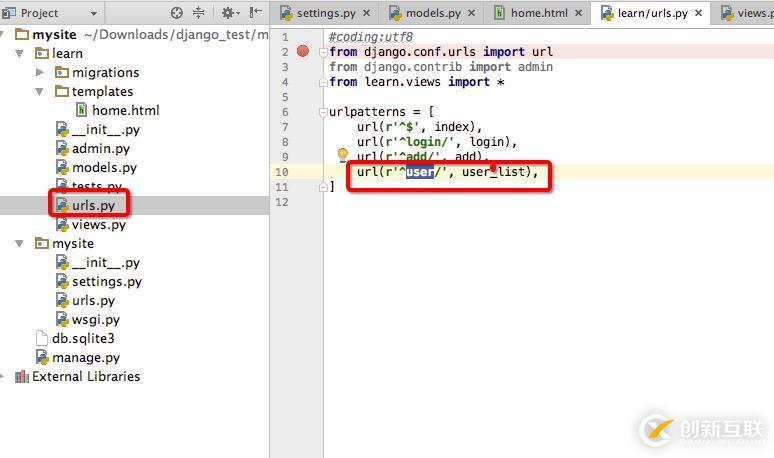Switch to the home.html tab
Screen dimensions: 774x458
539,13
